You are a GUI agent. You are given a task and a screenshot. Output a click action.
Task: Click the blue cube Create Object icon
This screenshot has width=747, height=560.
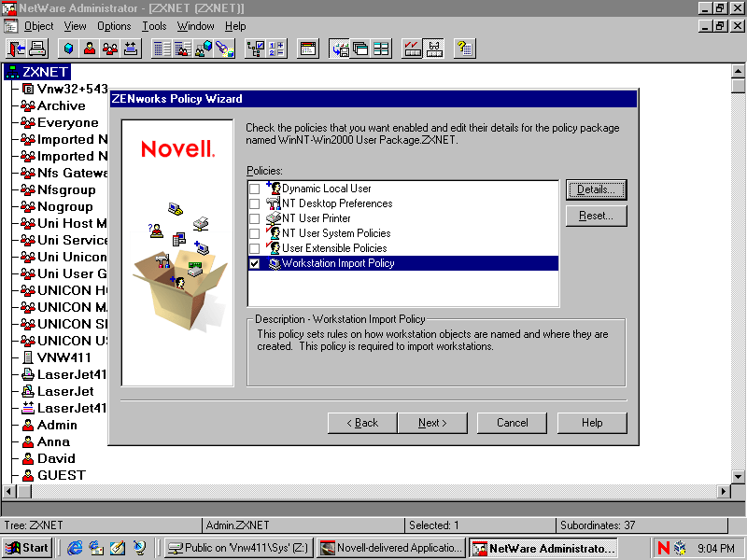(68, 49)
